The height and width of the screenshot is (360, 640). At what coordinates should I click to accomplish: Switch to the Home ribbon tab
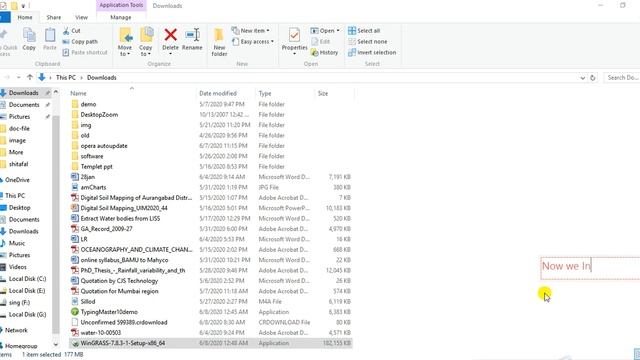(x=25, y=17)
